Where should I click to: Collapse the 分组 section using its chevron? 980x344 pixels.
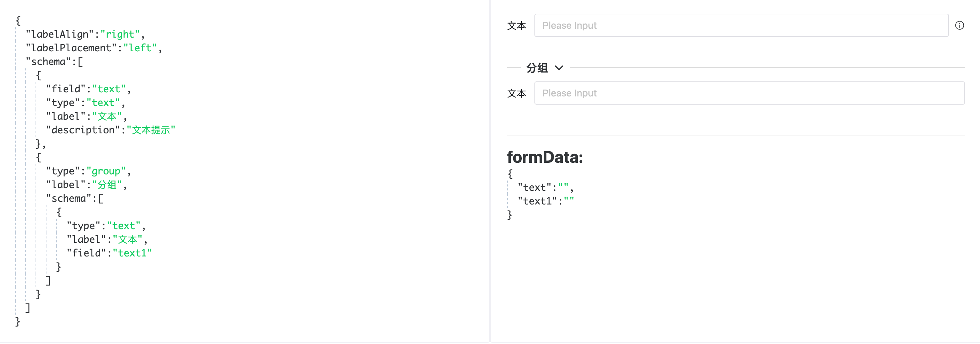click(559, 68)
